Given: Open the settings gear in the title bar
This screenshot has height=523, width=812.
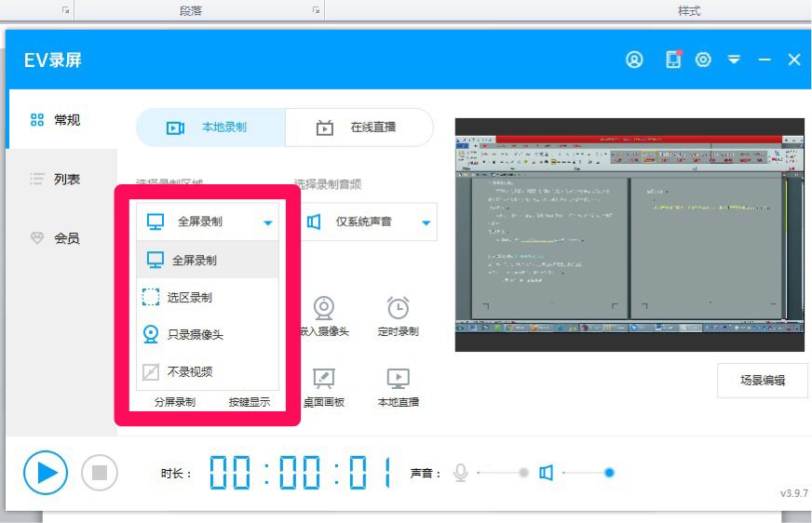Looking at the screenshot, I should pos(703,60).
